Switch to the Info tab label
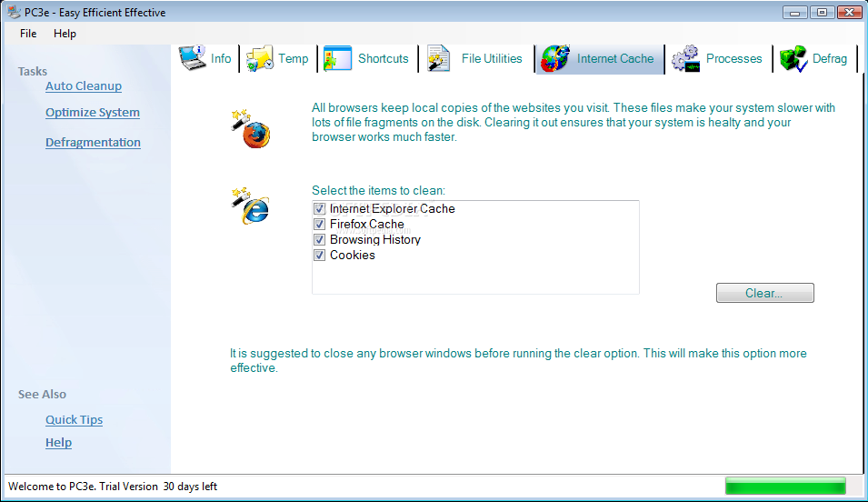 (x=221, y=59)
